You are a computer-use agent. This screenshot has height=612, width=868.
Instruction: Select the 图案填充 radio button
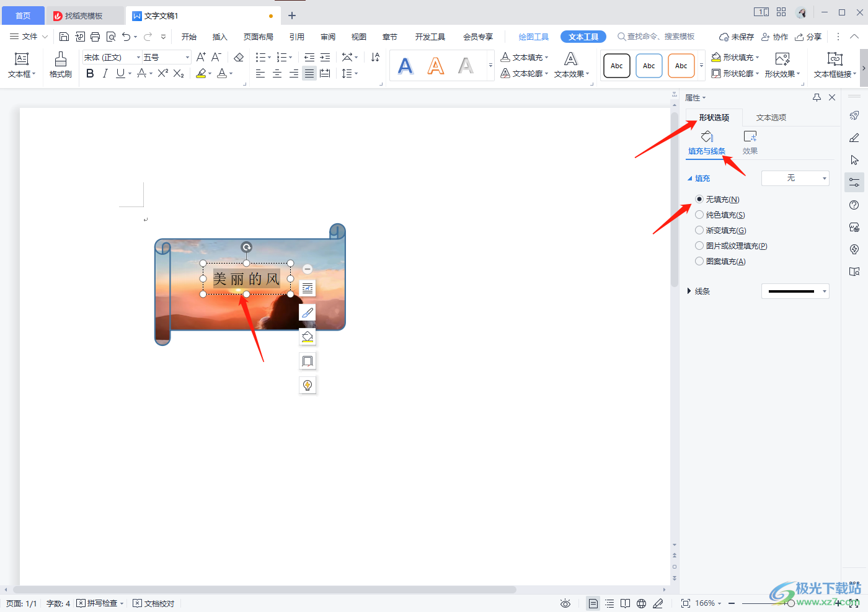pos(699,262)
